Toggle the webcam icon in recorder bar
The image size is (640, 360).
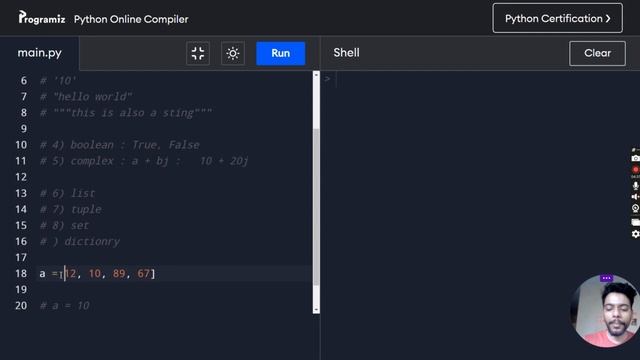pyautogui.click(x=636, y=209)
